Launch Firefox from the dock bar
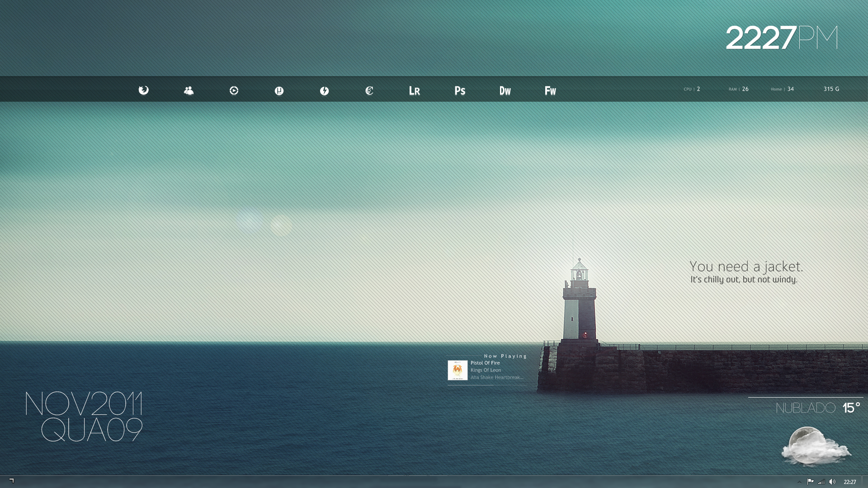Screen dimensions: 868x488 click(x=143, y=90)
